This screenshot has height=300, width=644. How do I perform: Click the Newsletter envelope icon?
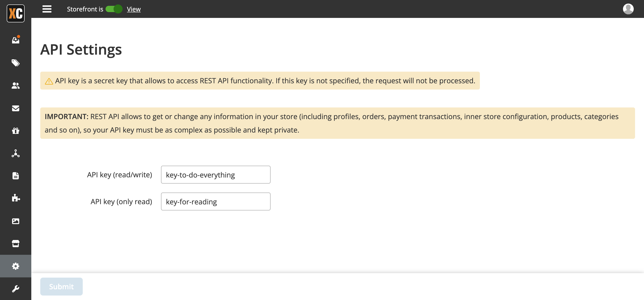15,108
